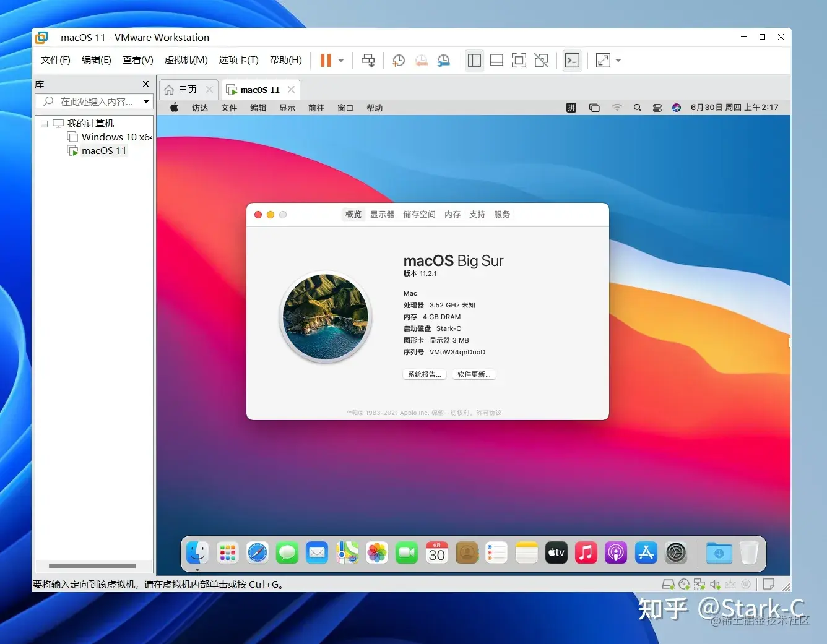Switch to the 储存空间 tab
Screen dimensions: 827x644
pos(419,214)
